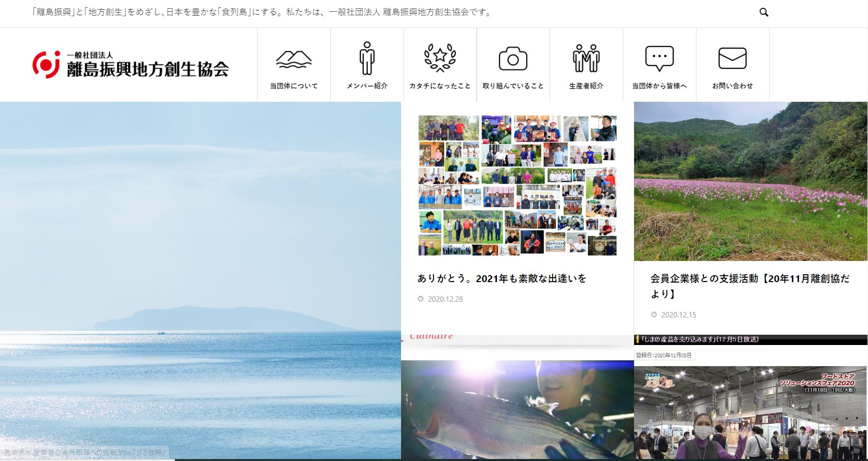Click the two-people producers icon
Viewport: 868px width, 461px height.
[x=586, y=58]
